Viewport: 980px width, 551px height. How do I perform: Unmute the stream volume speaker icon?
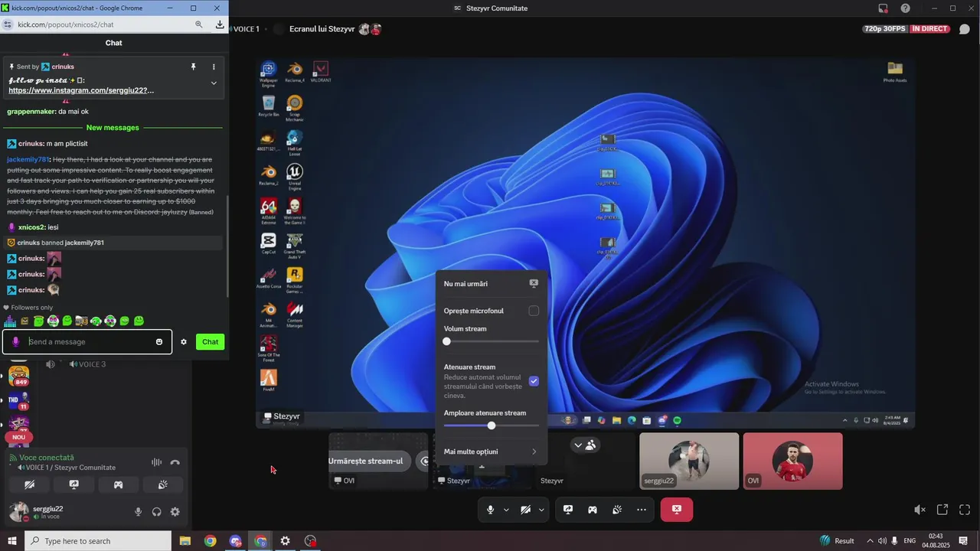point(920,510)
